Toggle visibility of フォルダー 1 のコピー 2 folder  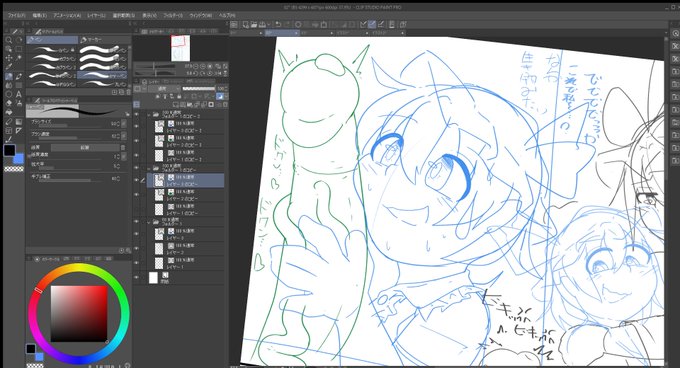(x=137, y=115)
